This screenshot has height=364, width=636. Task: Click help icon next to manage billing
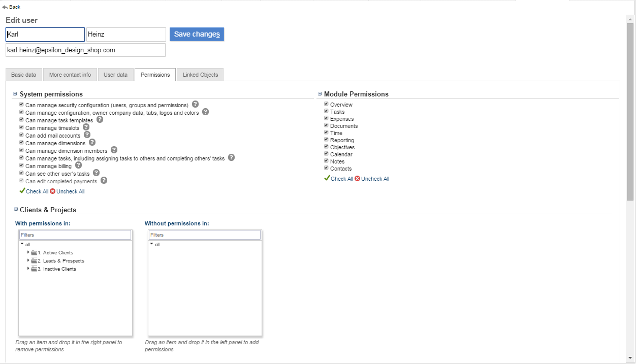78,166
